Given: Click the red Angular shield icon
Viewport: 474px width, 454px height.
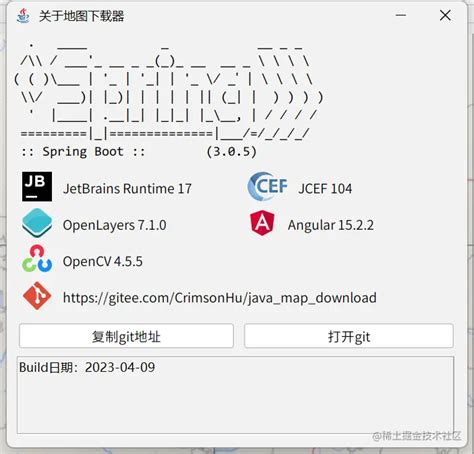Looking at the screenshot, I should pos(262,223).
